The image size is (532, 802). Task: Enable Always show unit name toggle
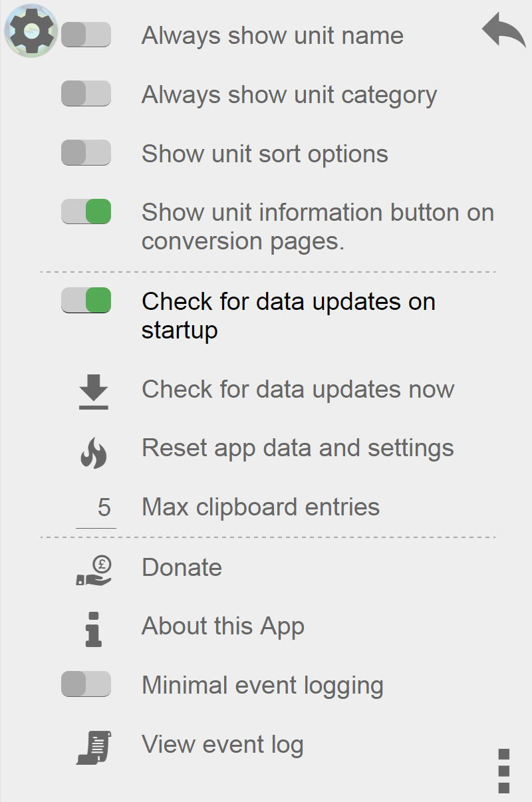86,35
